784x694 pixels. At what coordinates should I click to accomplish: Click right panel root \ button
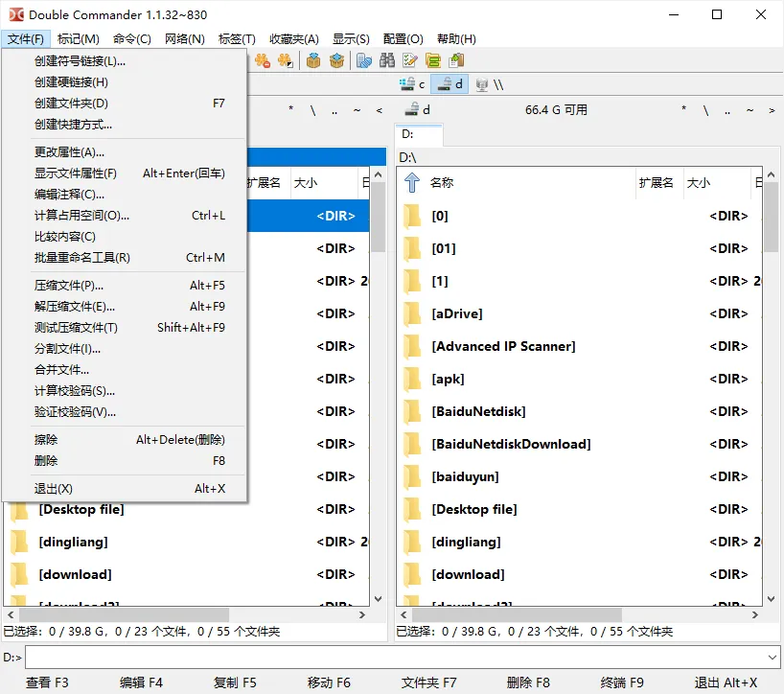coord(705,109)
